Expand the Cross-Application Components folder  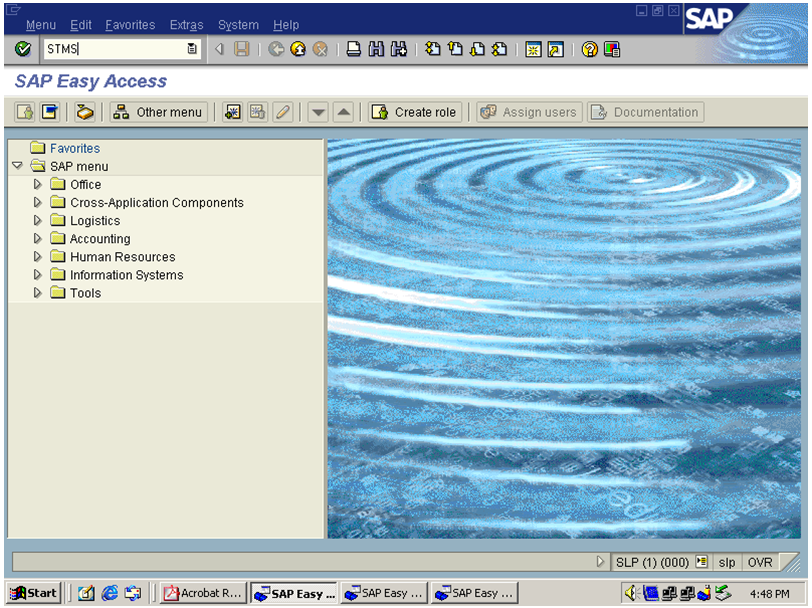[x=37, y=202]
